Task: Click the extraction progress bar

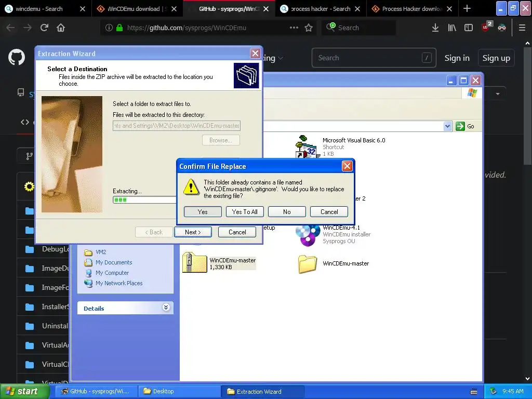Action: pyautogui.click(x=144, y=200)
